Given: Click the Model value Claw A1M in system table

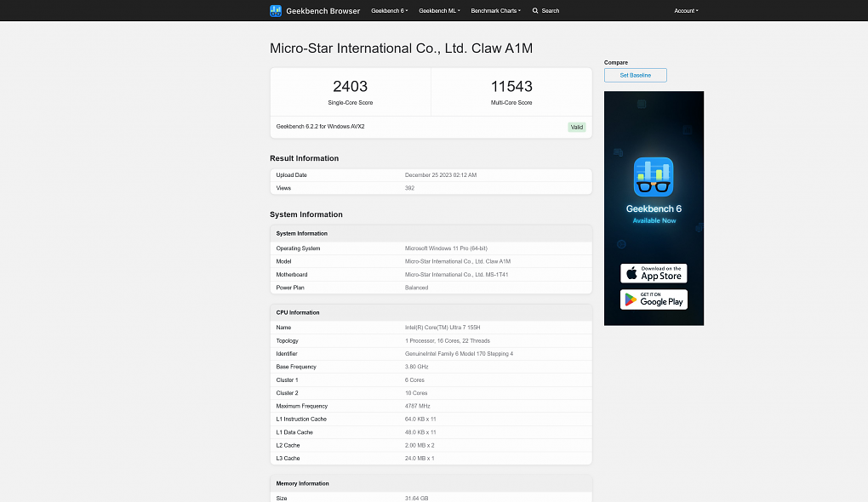Looking at the screenshot, I should tap(458, 262).
